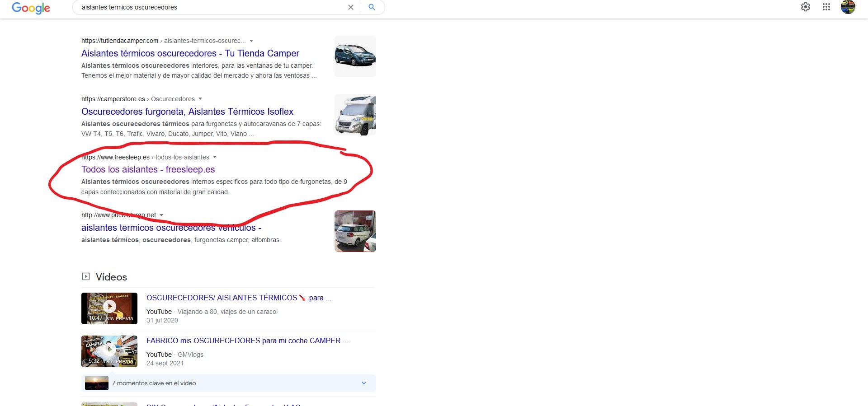Screen dimensions: 868x406
Task: Expand options arrow next to tutiendacamper.com URL
Action: [251, 41]
